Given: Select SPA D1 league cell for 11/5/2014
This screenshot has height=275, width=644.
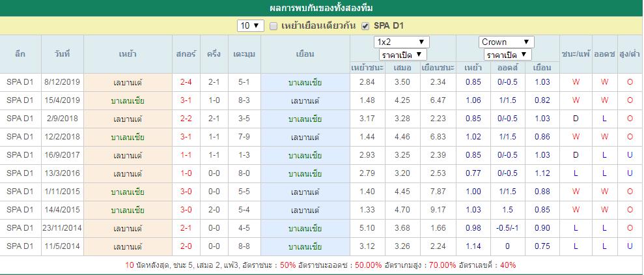Looking at the screenshot, I should pyautogui.click(x=20, y=246).
